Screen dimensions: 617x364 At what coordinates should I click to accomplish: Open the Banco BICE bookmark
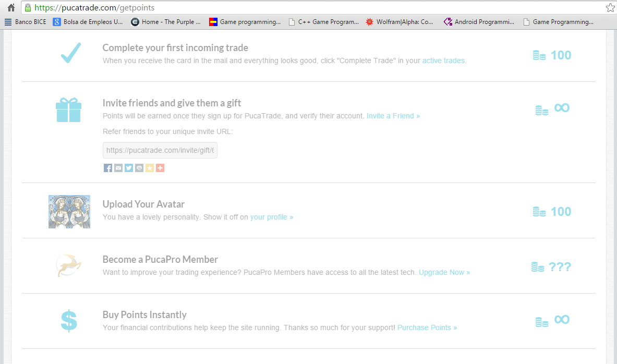25,22
